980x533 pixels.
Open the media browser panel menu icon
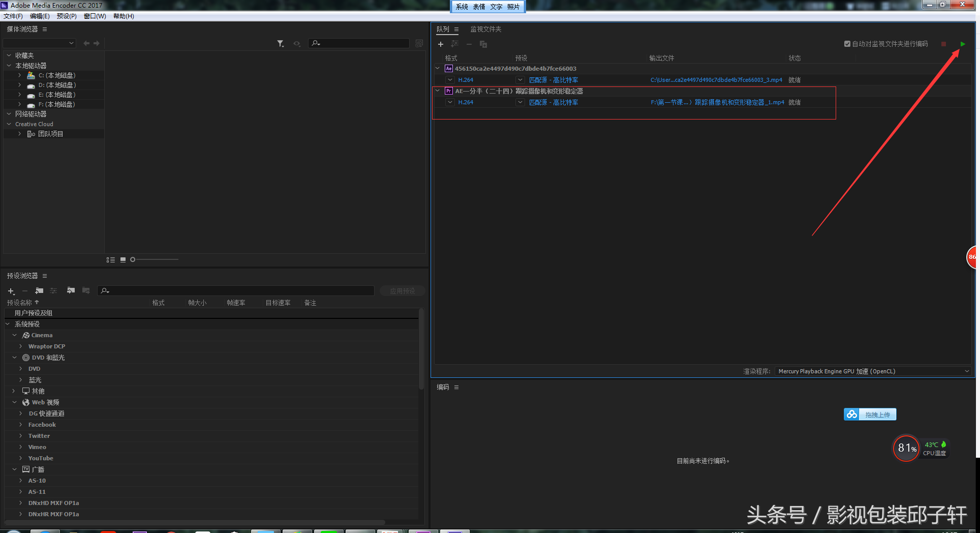[x=45, y=29]
